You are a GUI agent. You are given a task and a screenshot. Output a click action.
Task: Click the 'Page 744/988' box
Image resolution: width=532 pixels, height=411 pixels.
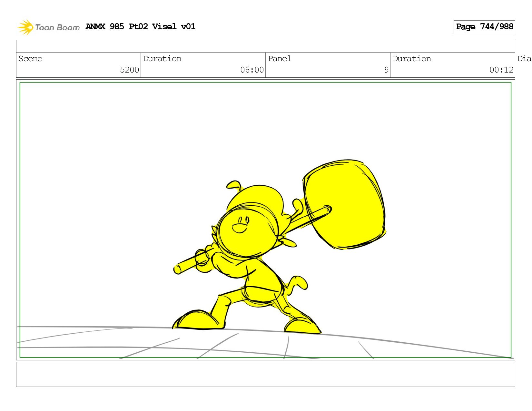tap(484, 27)
